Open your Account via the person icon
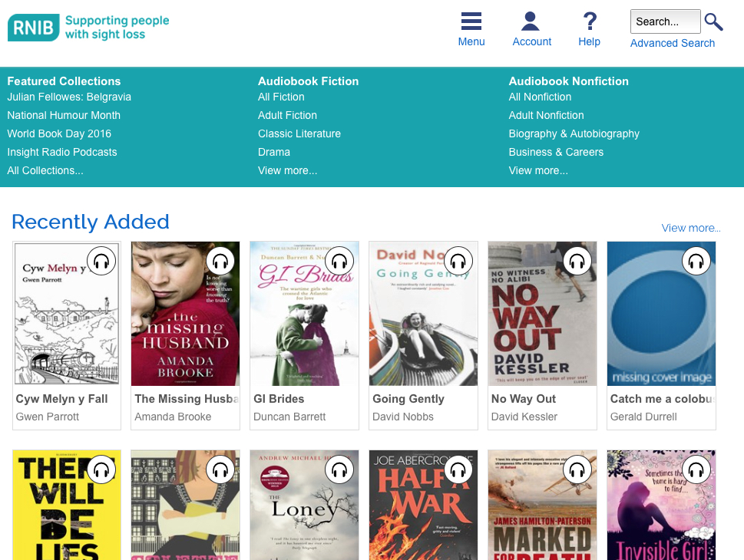The height and width of the screenshot is (560, 744). click(x=531, y=21)
